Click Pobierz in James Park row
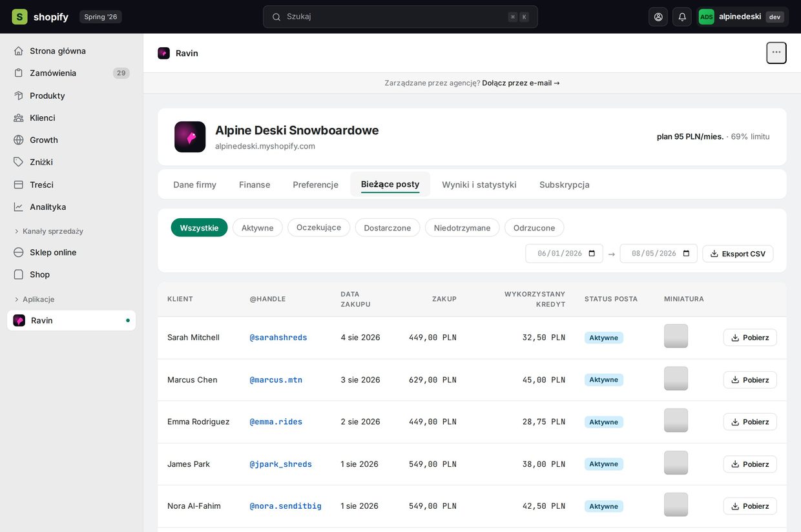This screenshot has height=532, width=801. point(750,464)
